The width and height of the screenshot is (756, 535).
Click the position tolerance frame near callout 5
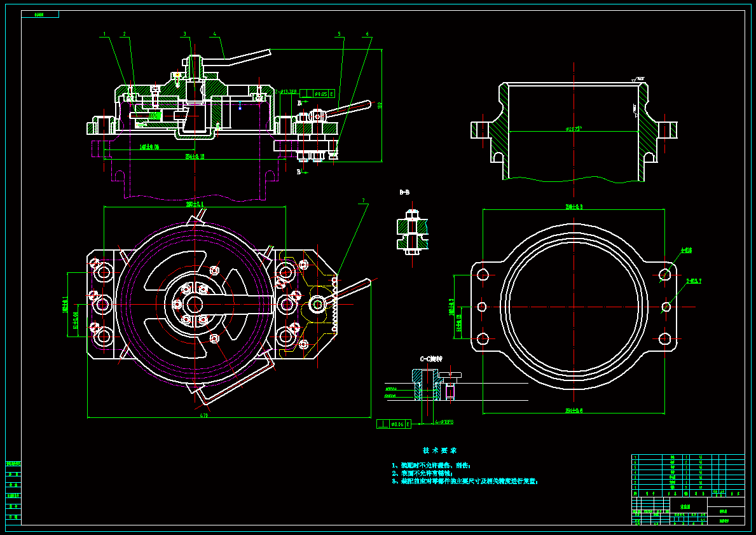317,94
